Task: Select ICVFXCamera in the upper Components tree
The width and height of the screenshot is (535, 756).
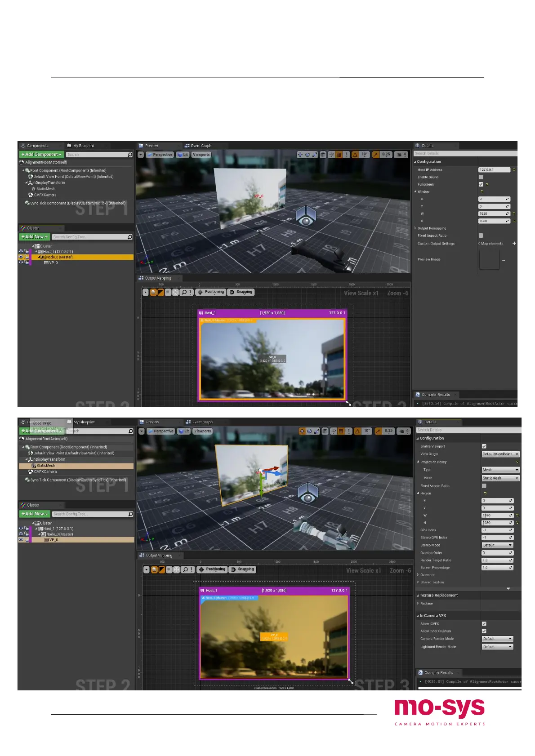Action: (x=44, y=195)
